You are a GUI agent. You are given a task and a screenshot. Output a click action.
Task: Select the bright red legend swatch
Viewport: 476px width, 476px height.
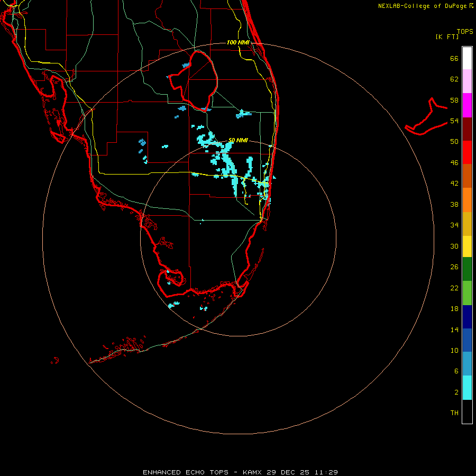tap(467, 152)
